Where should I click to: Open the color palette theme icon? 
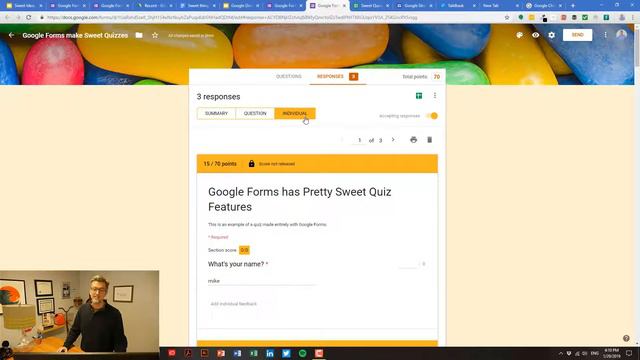(519, 35)
